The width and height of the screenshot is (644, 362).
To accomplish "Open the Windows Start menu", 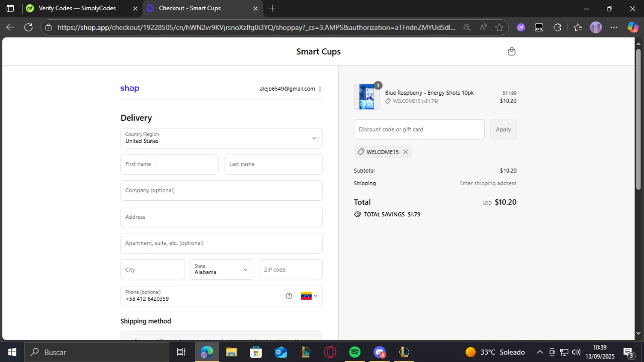I will click(12, 352).
